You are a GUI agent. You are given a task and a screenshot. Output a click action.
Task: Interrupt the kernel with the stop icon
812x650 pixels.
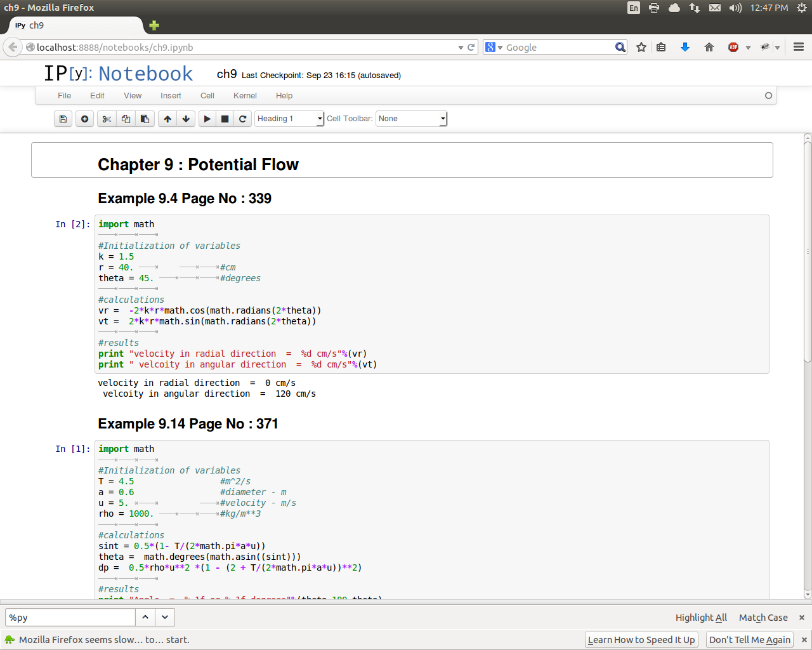click(225, 119)
